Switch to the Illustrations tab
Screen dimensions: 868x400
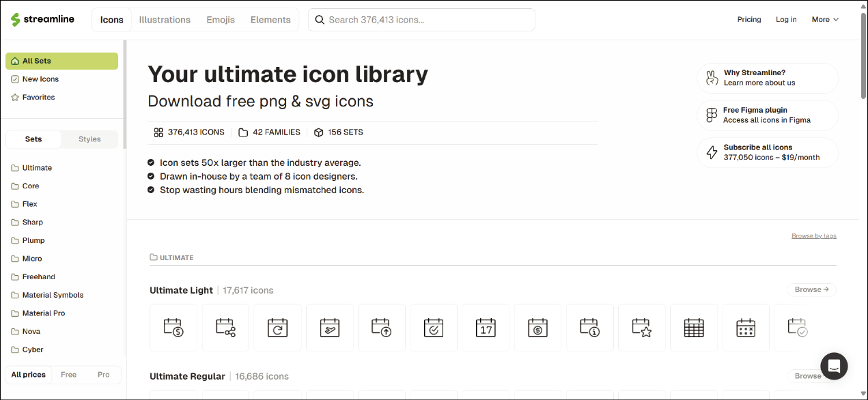(x=165, y=20)
